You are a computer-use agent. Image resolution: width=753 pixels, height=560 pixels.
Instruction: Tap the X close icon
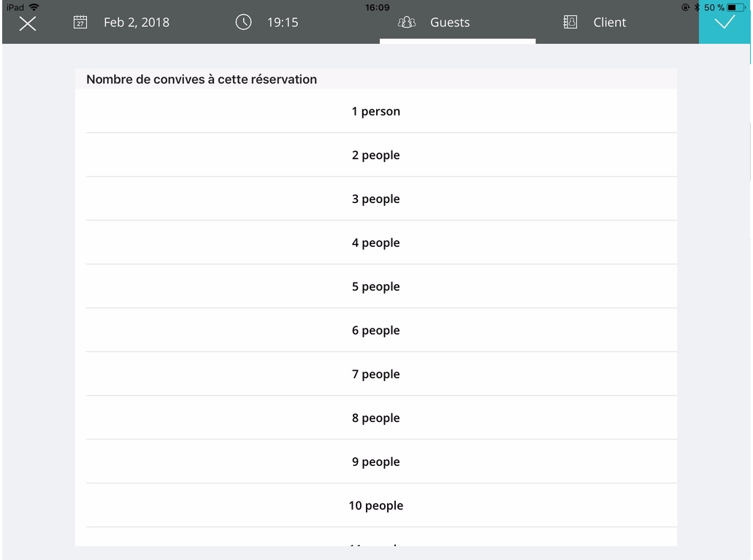(x=27, y=23)
